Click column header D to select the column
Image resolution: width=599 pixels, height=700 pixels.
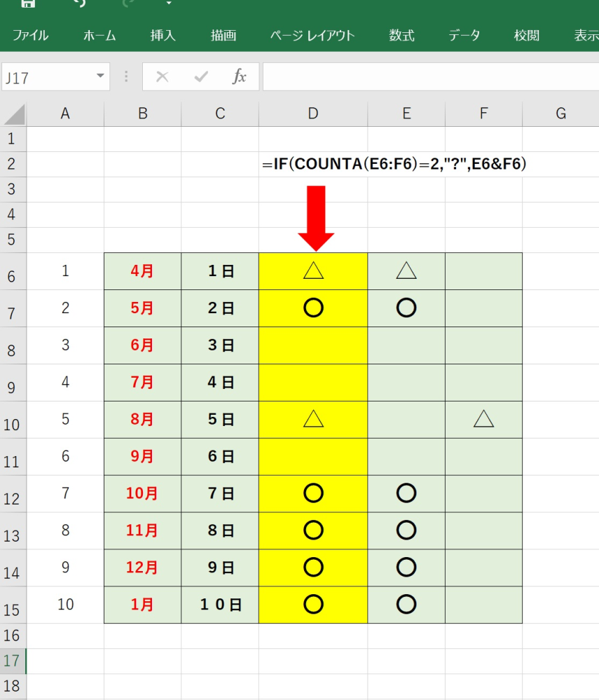pyautogui.click(x=312, y=114)
